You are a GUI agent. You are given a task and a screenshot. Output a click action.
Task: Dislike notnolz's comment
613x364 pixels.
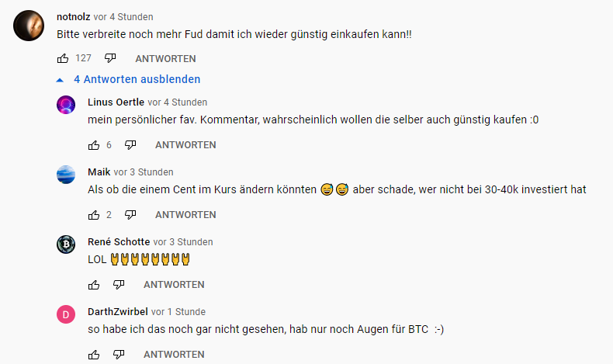coord(110,58)
